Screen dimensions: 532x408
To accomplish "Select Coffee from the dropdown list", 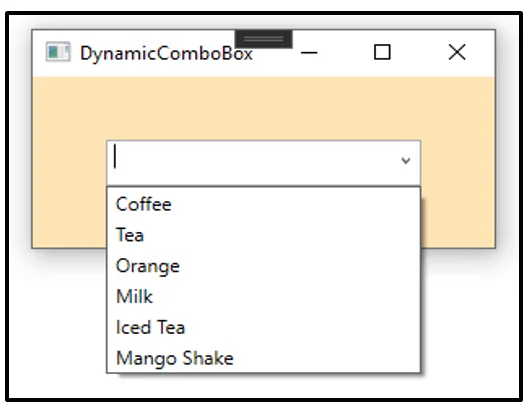I will pos(264,205).
